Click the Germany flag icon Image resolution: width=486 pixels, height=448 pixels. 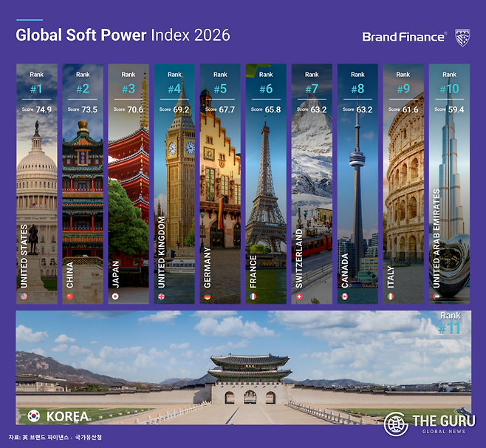click(x=208, y=296)
